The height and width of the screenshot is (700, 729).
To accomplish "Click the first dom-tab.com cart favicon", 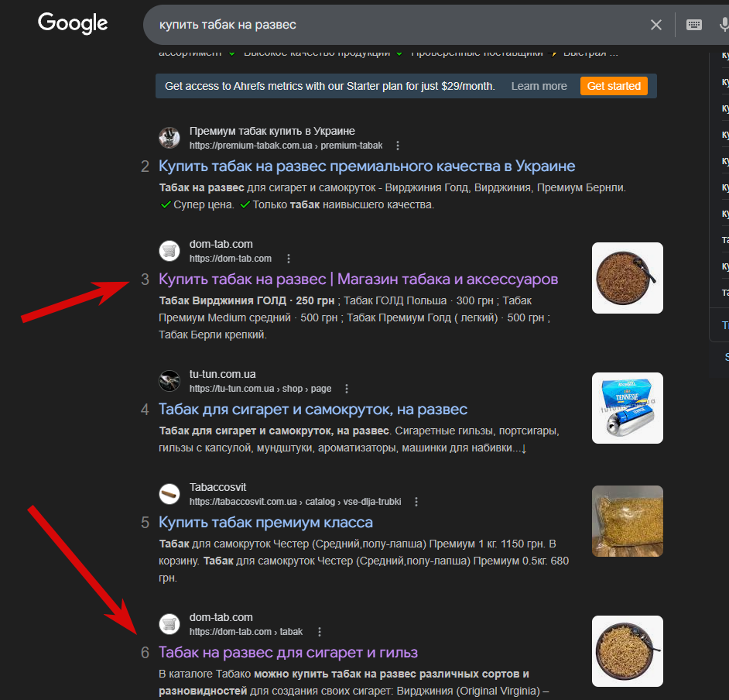I will (169, 251).
